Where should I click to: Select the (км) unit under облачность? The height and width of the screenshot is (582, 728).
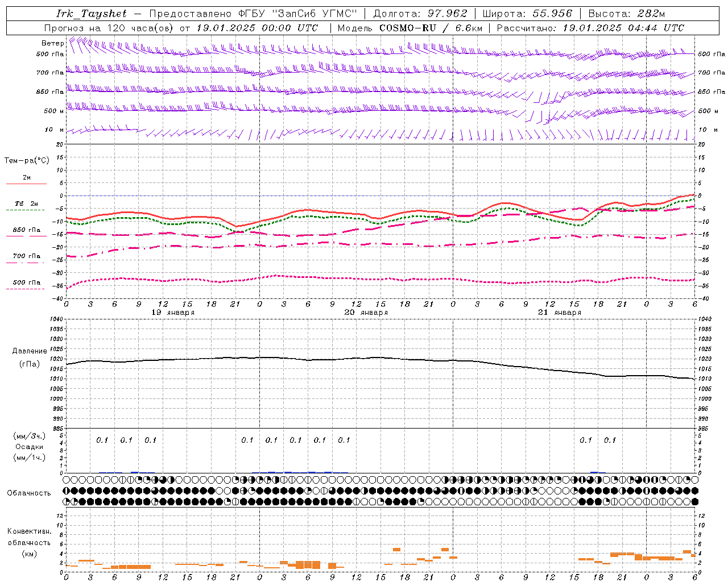tap(30, 554)
